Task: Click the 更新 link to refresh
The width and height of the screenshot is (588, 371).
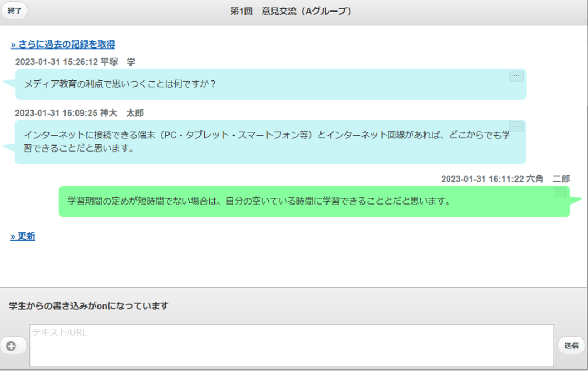Action: pyautogui.click(x=23, y=236)
